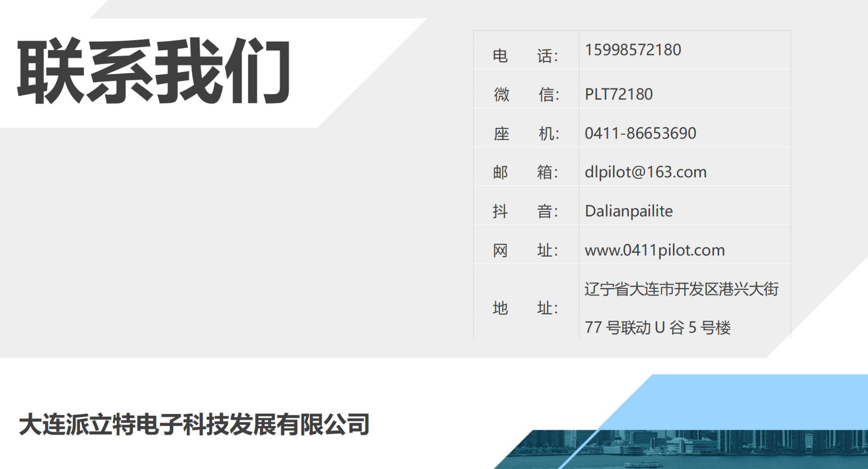The image size is (868, 469).
Task: Click the company name 大连派立特电子科技发展有限公司
Action: tap(194, 424)
